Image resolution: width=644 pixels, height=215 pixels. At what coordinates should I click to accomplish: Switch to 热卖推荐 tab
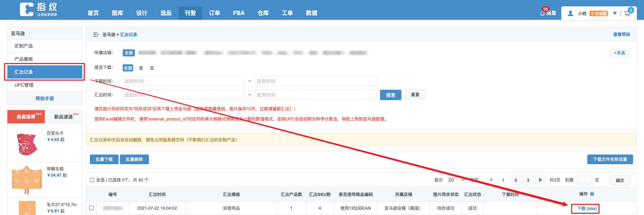pos(26,117)
